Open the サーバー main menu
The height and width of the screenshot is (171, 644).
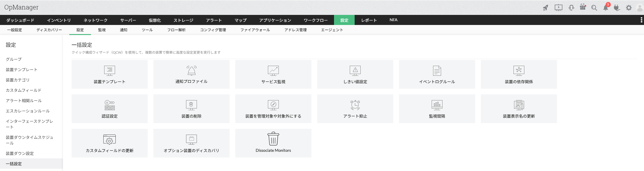coord(128,20)
